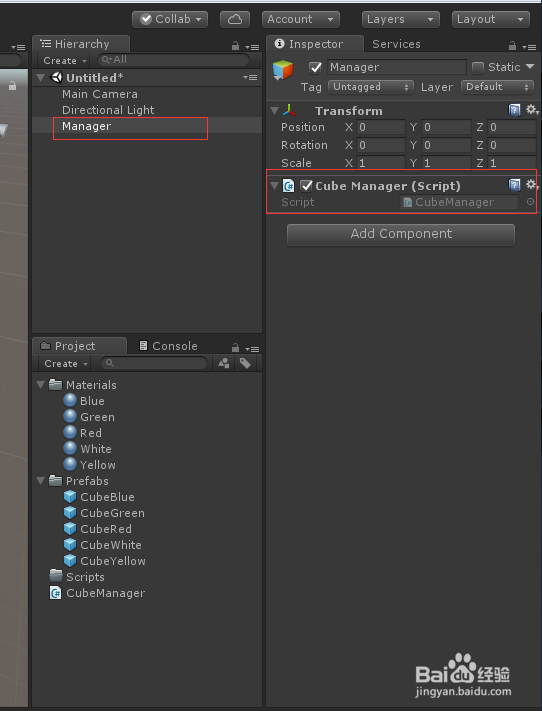Image resolution: width=542 pixels, height=711 pixels.
Task: Collapse the Transform component
Action: 274,111
